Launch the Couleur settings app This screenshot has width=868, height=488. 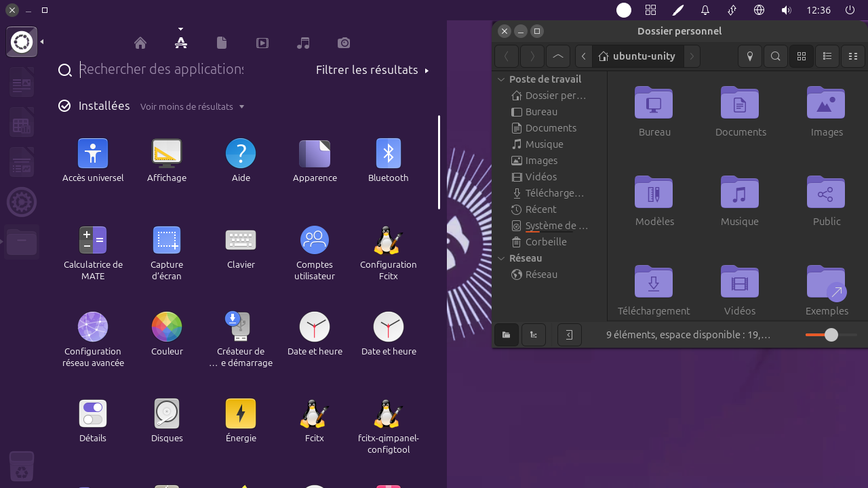tap(167, 327)
